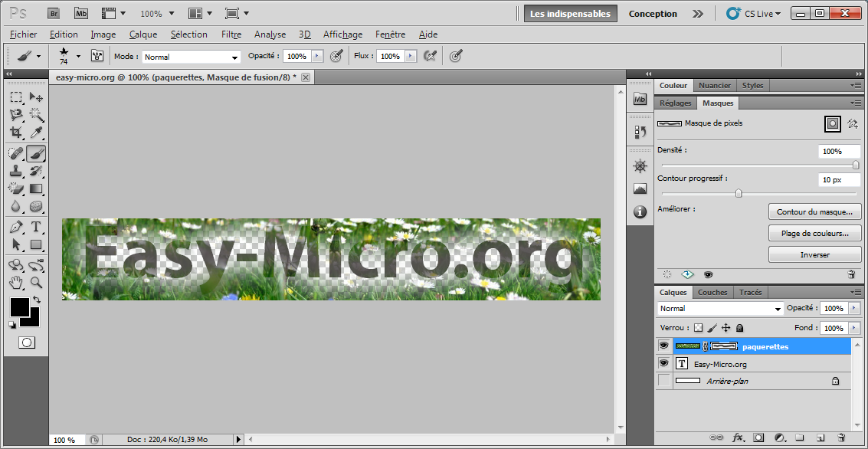Viewport: 868px width, 449px height.
Task: Create a new layer group folder
Action: tap(799, 438)
